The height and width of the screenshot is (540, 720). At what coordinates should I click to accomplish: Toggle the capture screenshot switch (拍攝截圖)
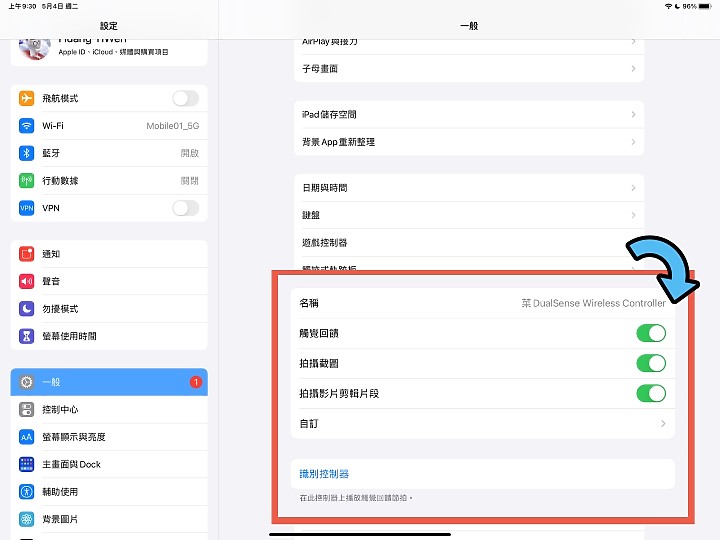(x=651, y=363)
